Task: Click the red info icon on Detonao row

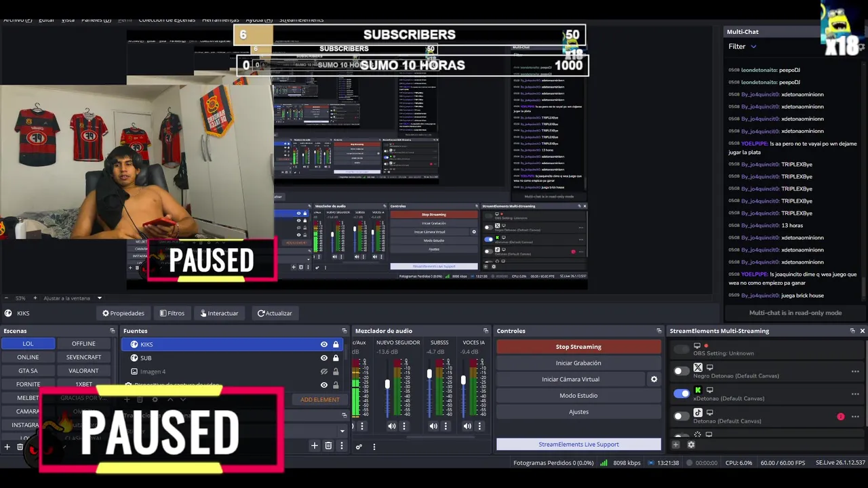Action: [x=841, y=416]
